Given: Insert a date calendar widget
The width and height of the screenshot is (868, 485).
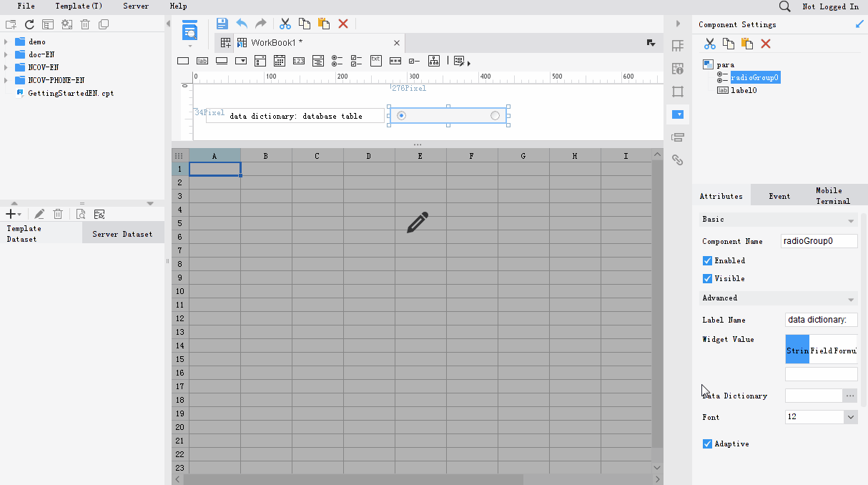Looking at the screenshot, I should click(280, 61).
